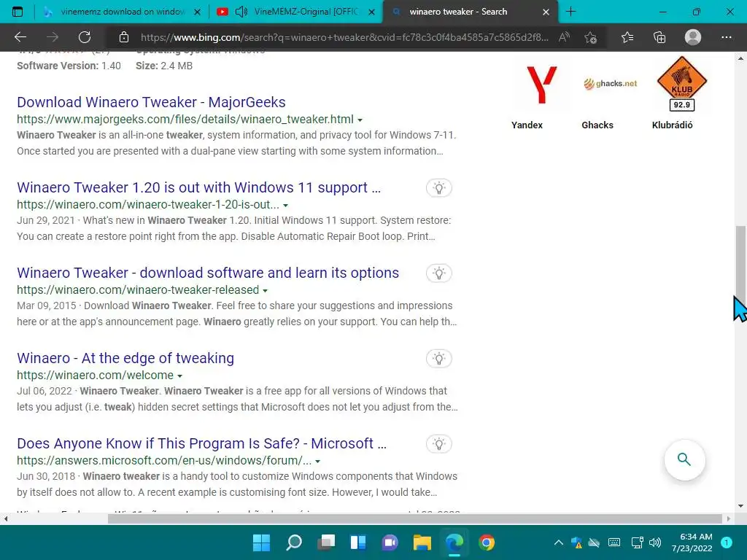Expand winaero-tweaker-1-20-is-out URL dropdown arrow

point(286,205)
